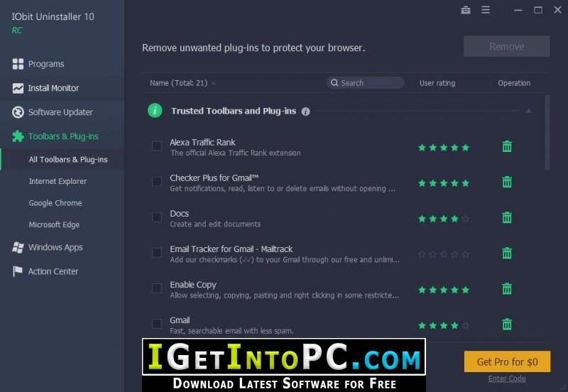Select the Checker Plus for Gmail entry name
The height and width of the screenshot is (392, 568).
[214, 178]
